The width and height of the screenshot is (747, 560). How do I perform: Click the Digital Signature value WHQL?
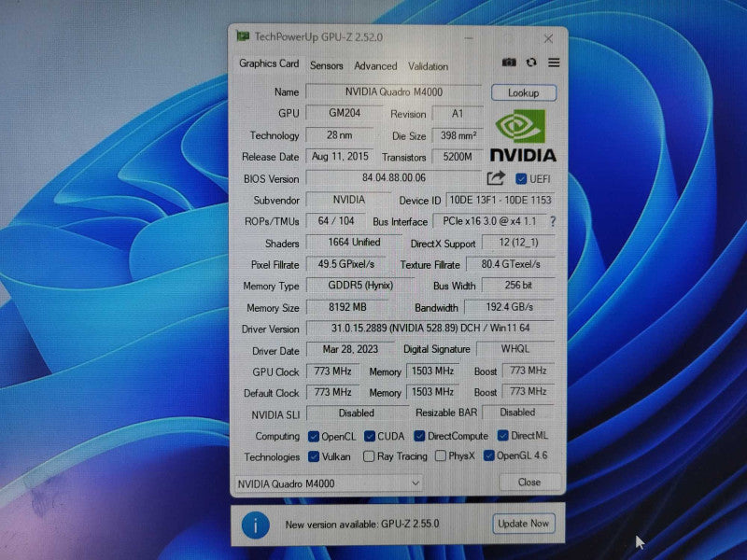515,349
